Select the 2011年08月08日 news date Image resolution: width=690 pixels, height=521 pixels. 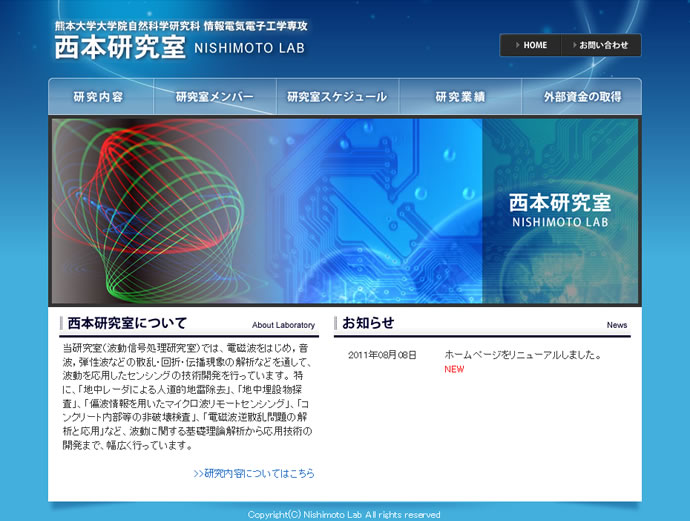tap(382, 355)
